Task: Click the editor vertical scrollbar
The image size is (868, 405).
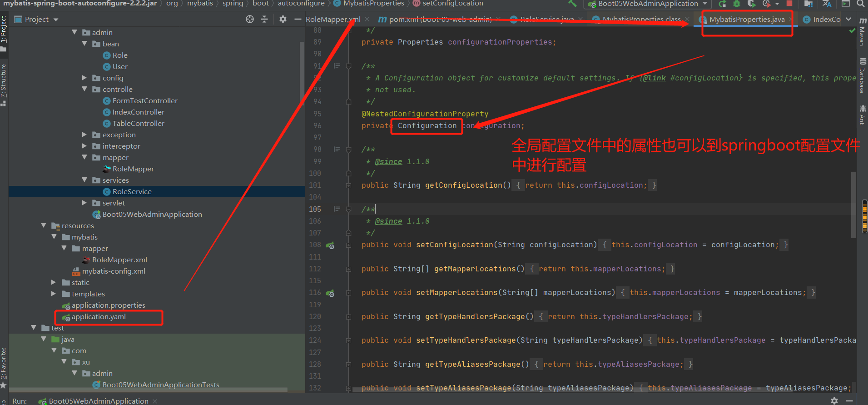Action: [853, 205]
